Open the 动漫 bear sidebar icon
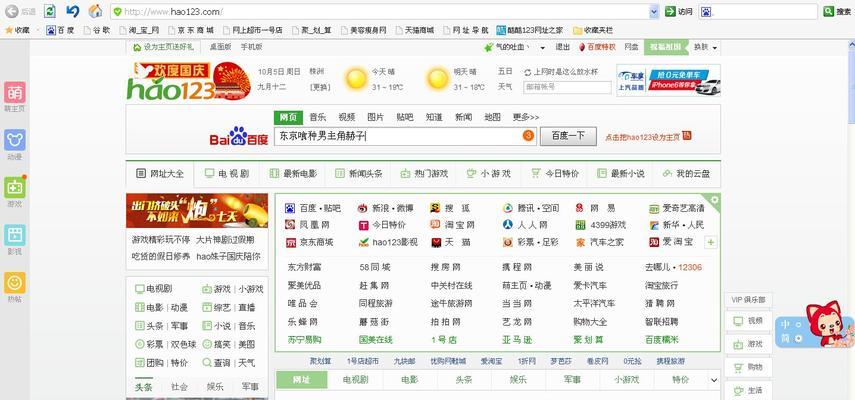The height and width of the screenshot is (400, 855). click(15, 140)
